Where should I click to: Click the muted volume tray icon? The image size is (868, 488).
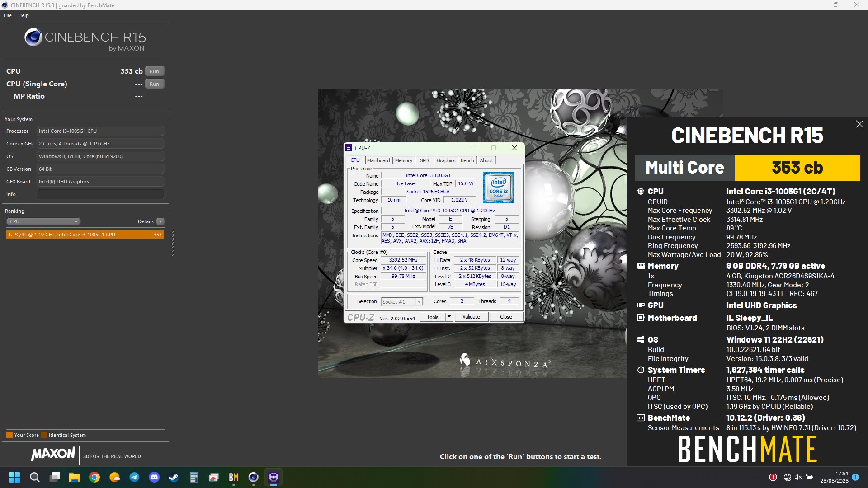(x=798, y=477)
